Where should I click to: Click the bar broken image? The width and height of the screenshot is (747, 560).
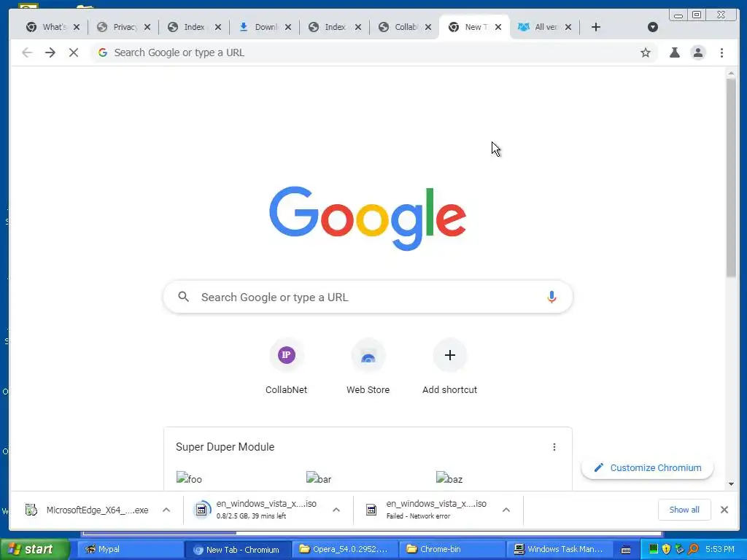click(x=319, y=478)
